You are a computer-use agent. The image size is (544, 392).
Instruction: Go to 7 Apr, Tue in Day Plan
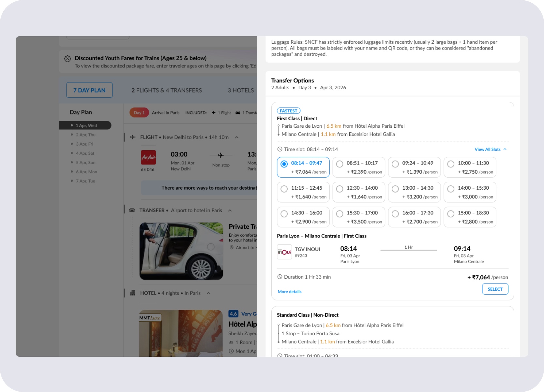pos(85,181)
